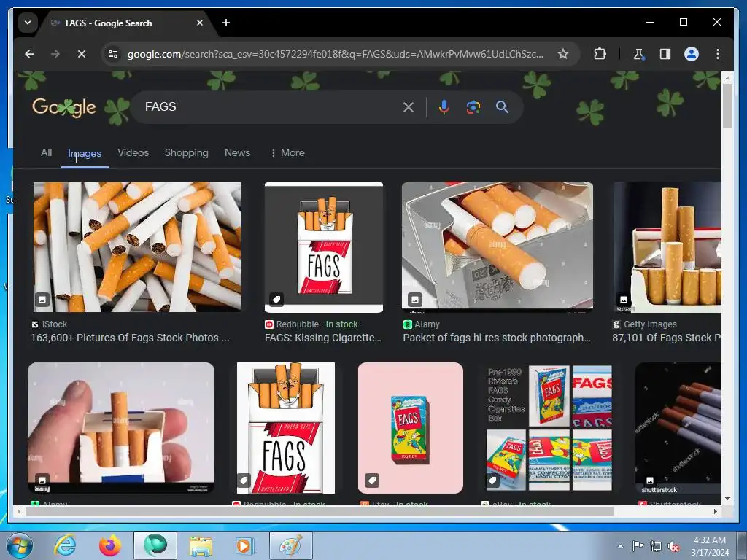The height and width of the screenshot is (560, 747).
Task: Click the scroll down arrow
Action: (727, 499)
